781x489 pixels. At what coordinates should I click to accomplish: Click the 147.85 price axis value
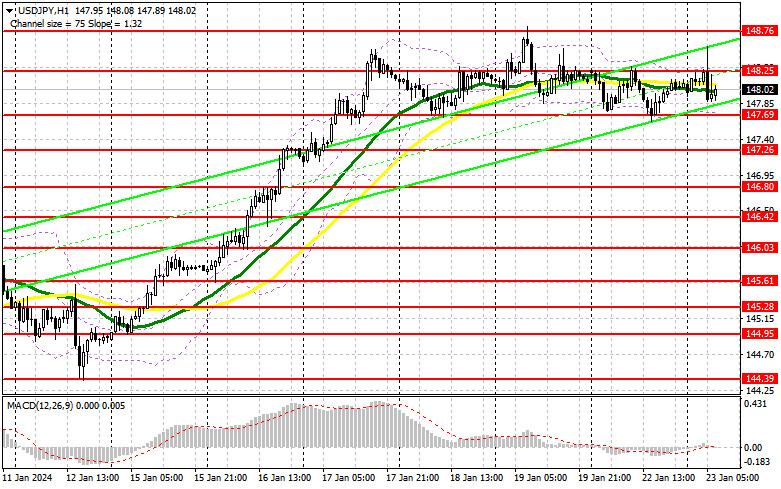[x=758, y=104]
